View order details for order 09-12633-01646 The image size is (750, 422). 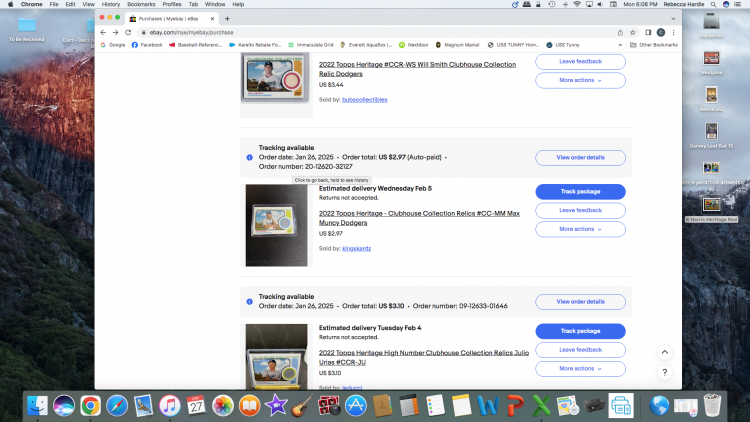coord(580,302)
